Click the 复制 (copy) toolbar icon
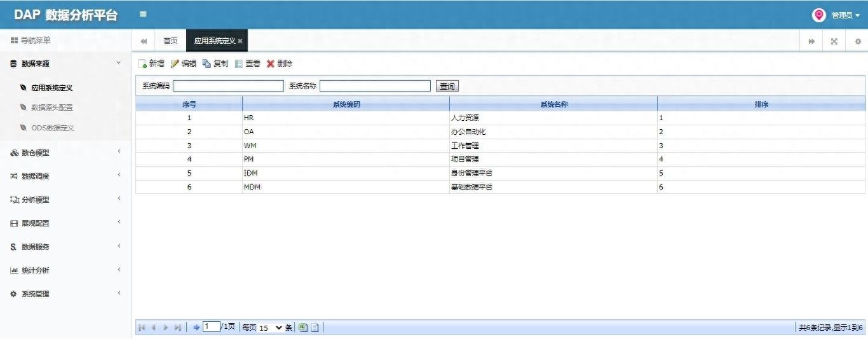The image size is (868, 339). point(207,64)
